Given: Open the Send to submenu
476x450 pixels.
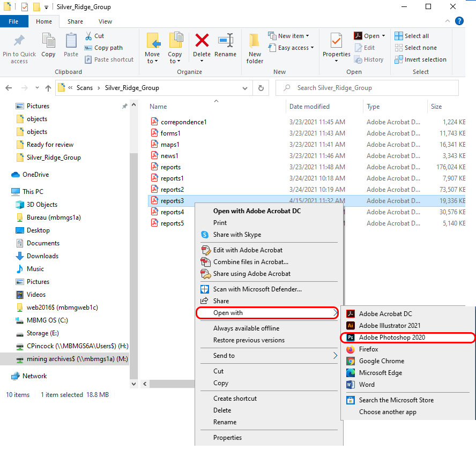Looking at the screenshot, I should [224, 356].
